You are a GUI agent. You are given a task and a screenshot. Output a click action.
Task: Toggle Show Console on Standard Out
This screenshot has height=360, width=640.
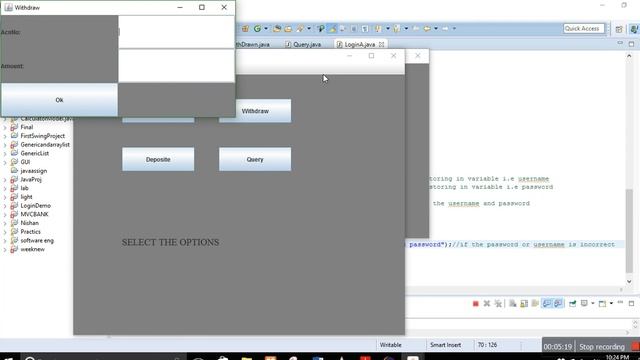click(547, 304)
